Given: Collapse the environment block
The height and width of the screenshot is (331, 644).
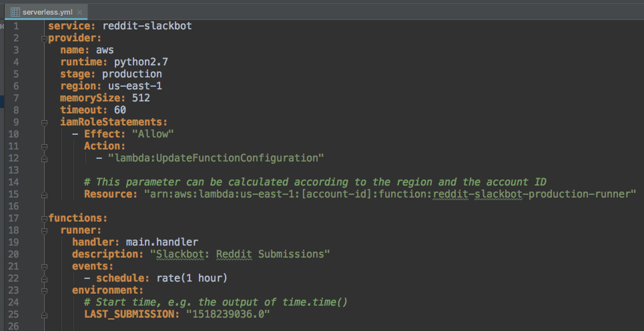Looking at the screenshot, I should pyautogui.click(x=44, y=290).
